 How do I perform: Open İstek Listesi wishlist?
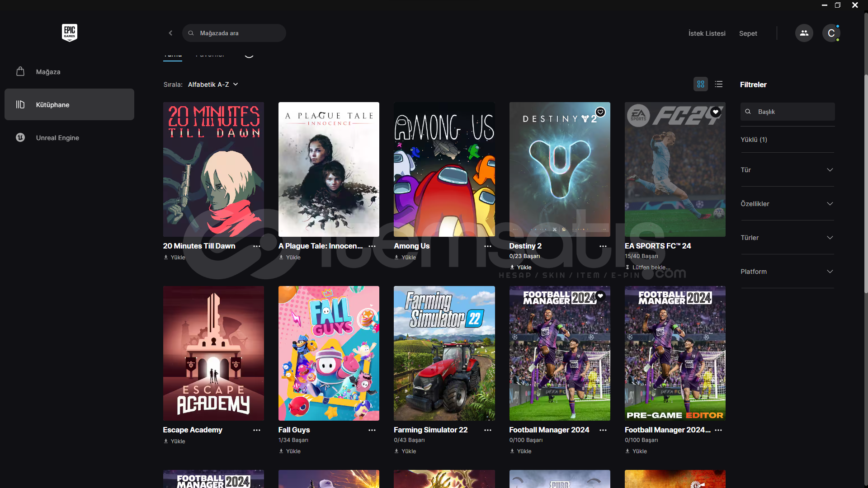point(707,33)
